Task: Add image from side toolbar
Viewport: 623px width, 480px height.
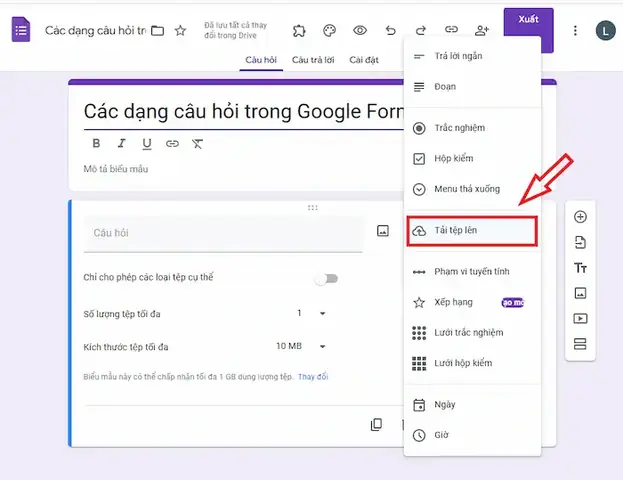Action: 580,293
